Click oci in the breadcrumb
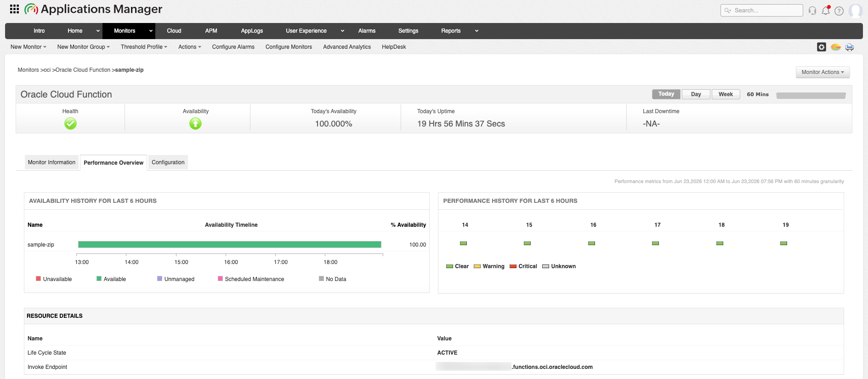This screenshot has width=868, height=379. (47, 70)
